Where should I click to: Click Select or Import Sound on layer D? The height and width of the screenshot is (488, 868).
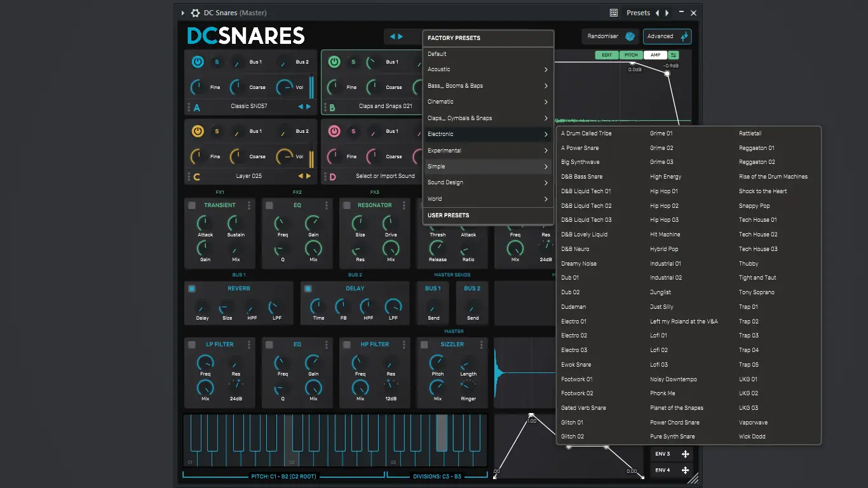(385, 176)
